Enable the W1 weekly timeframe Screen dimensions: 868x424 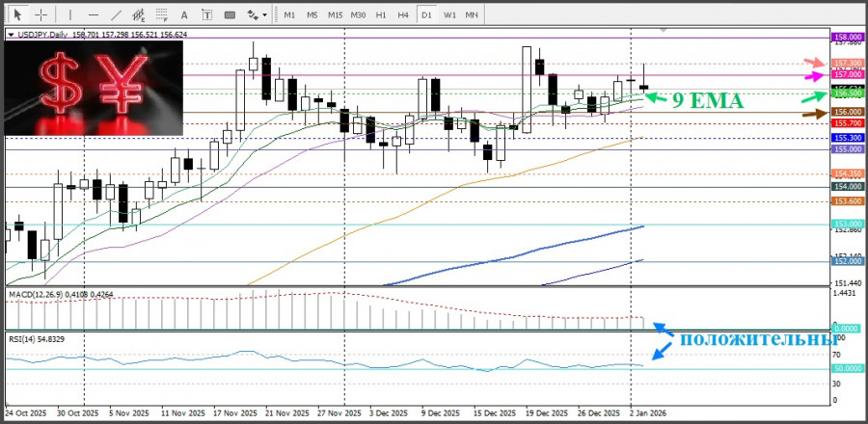[449, 15]
